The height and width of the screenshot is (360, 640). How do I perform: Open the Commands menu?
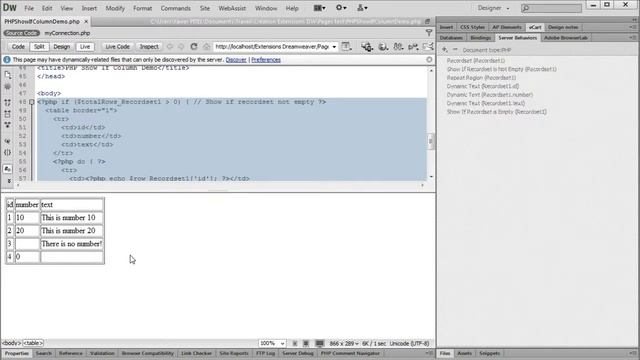pyautogui.click(x=176, y=8)
